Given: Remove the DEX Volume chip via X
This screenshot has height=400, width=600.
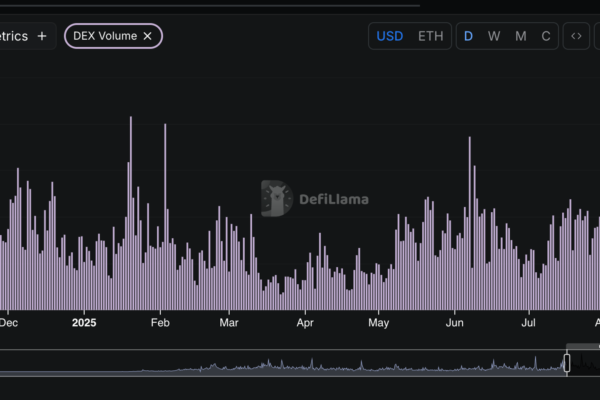Looking at the screenshot, I should click(148, 36).
